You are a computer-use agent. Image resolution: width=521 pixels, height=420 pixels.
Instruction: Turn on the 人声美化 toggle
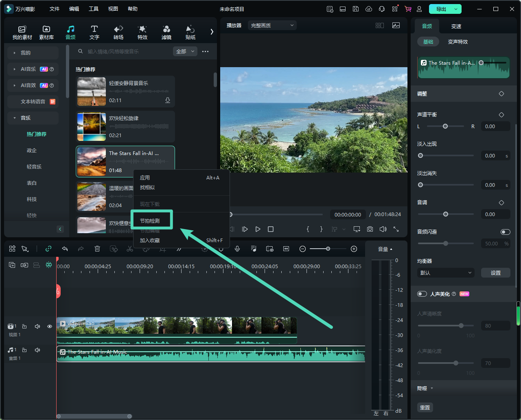[422, 294]
